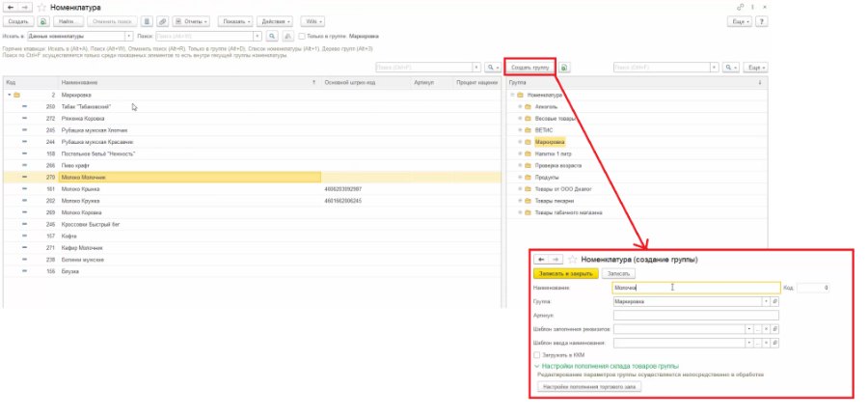The height and width of the screenshot is (417, 868).
Task: Select Напитки 1 литр group
Action: tap(554, 153)
